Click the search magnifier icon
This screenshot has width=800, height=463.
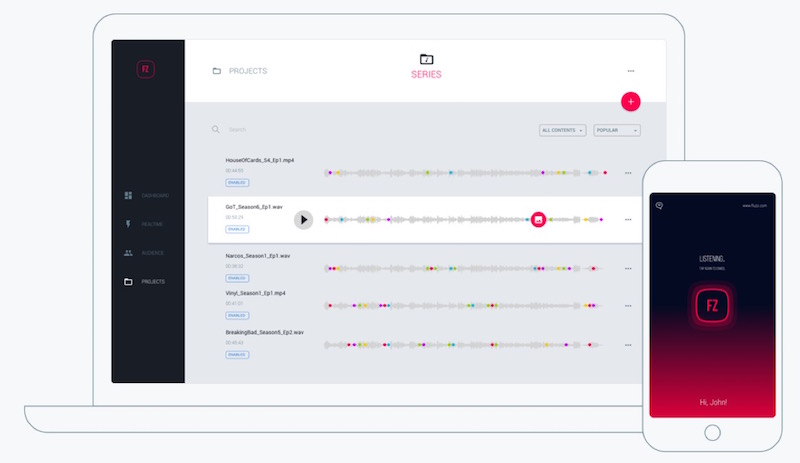click(x=216, y=130)
